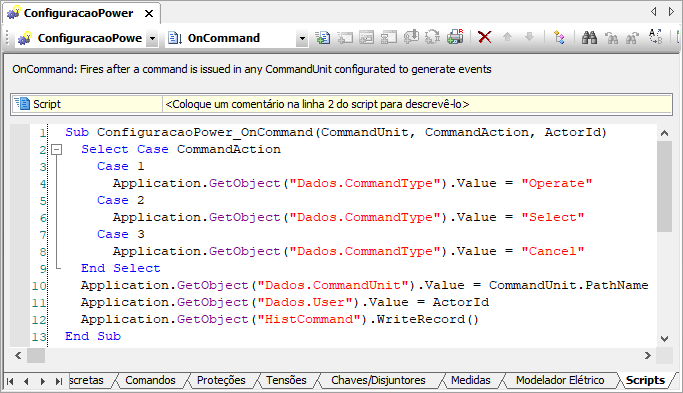
Task: Switch to the Comandos tab
Action: click(x=150, y=380)
